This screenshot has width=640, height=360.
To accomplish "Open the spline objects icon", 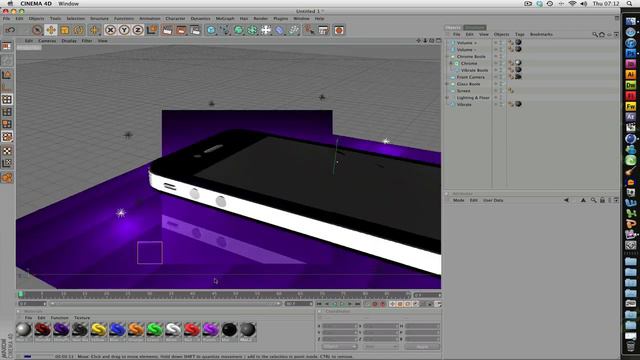I will click(x=225, y=30).
